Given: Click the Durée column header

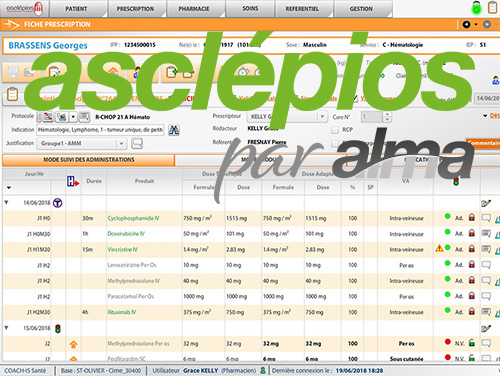Looking at the screenshot, I should (94, 181).
